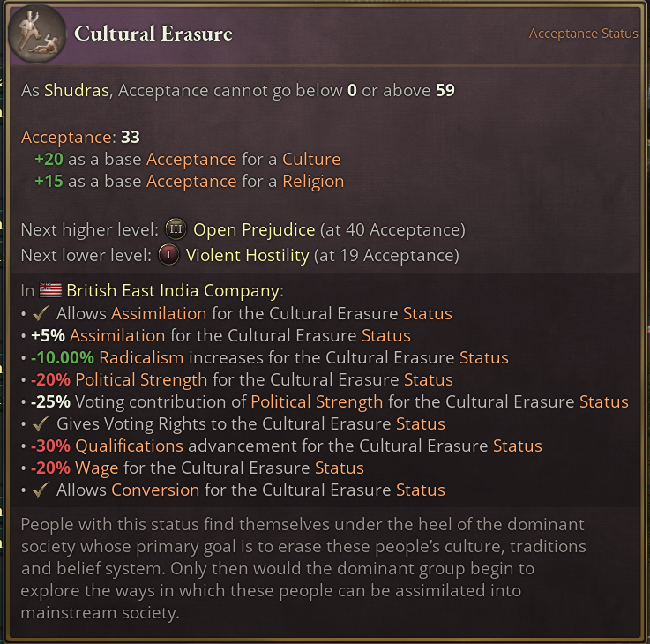Image resolution: width=650 pixels, height=644 pixels.
Task: Click the Qualifications keyword link
Action: 128,446
